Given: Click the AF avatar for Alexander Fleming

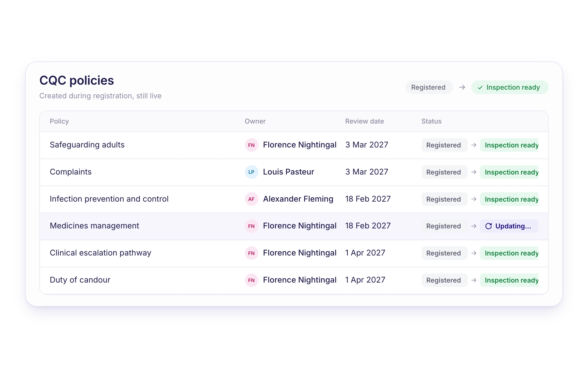Looking at the screenshot, I should click(251, 199).
